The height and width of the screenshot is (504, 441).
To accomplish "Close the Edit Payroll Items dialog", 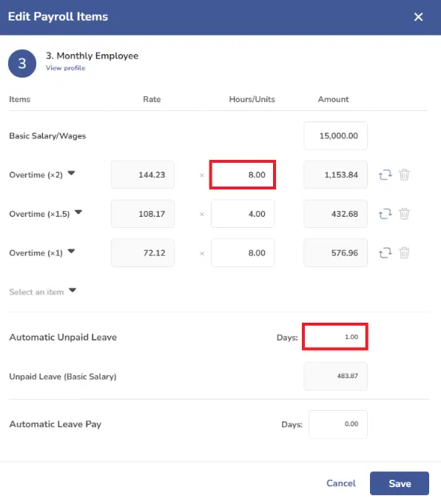I will point(418,17).
